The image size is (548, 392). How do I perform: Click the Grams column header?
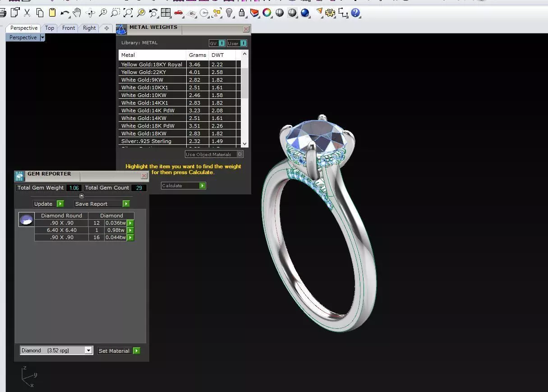coord(198,55)
